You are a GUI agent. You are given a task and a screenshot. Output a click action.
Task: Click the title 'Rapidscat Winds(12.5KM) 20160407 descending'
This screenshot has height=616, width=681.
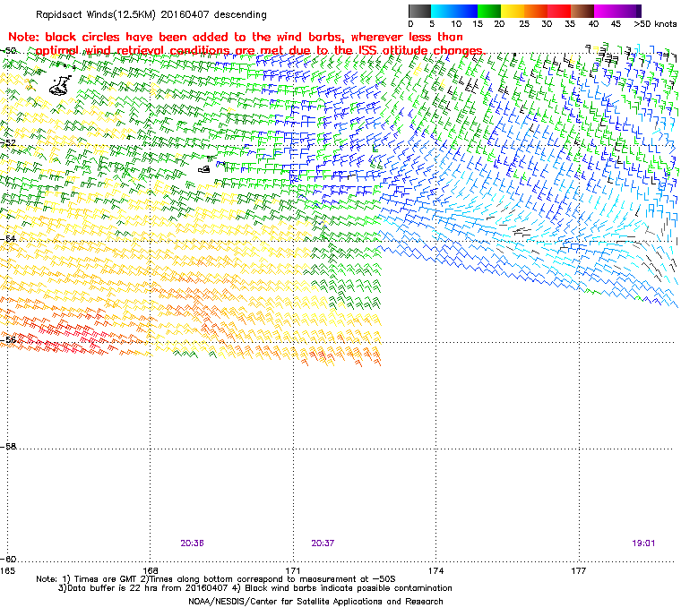pos(151,14)
